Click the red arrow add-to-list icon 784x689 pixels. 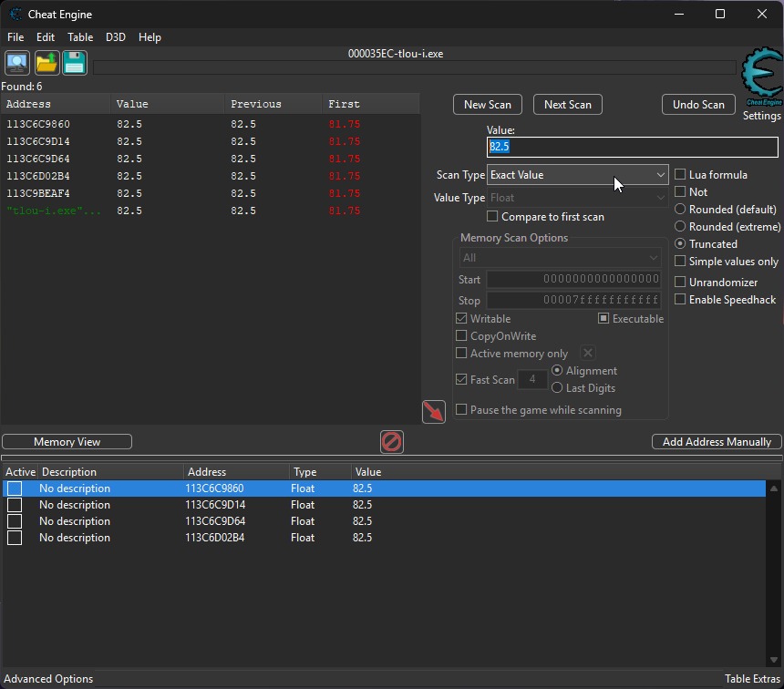pyautogui.click(x=434, y=412)
